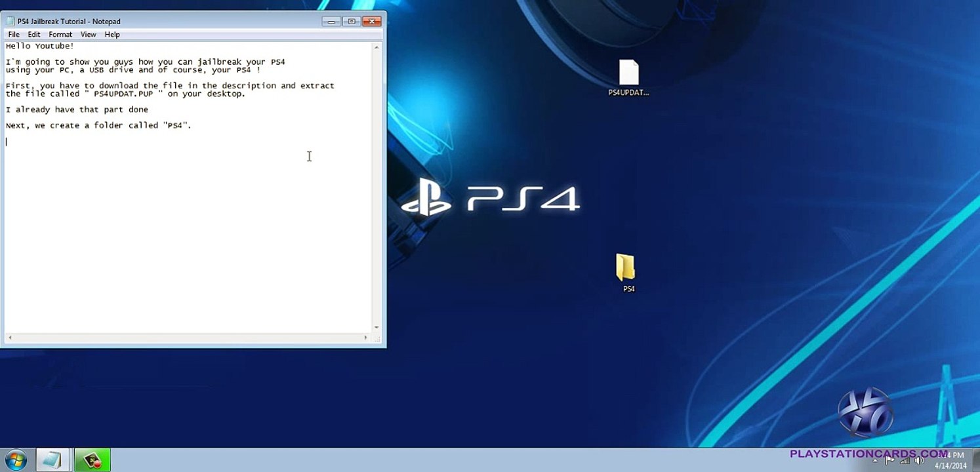Open the Help menu in Notepad
The width and height of the screenshot is (980, 472).
(x=112, y=35)
